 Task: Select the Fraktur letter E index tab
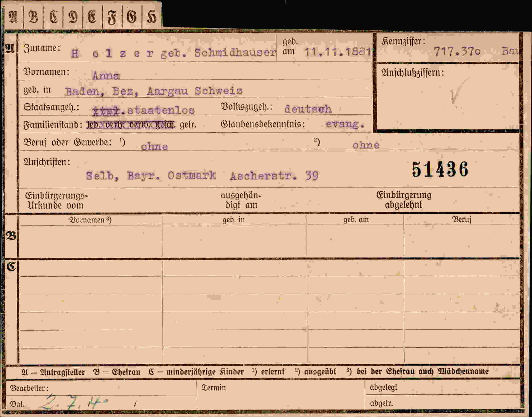click(92, 17)
